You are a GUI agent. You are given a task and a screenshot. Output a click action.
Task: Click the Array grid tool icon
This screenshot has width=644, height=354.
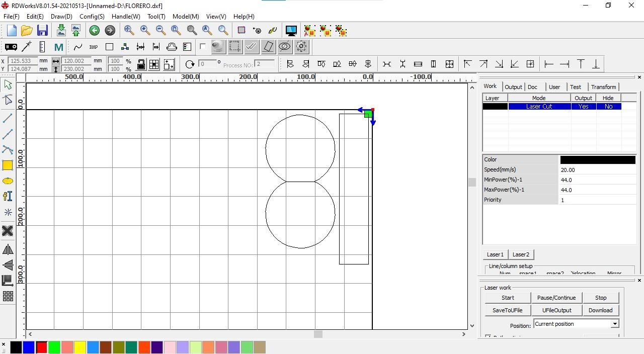8,296
